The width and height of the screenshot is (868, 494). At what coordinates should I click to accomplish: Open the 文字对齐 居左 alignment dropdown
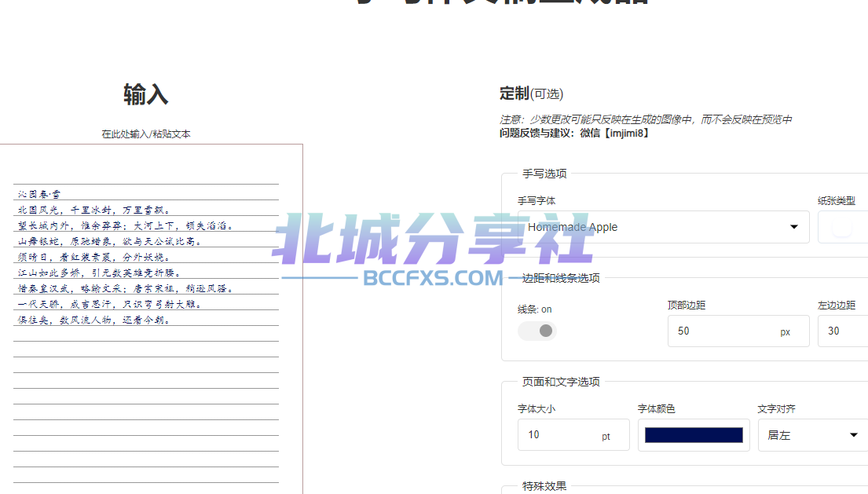(813, 435)
